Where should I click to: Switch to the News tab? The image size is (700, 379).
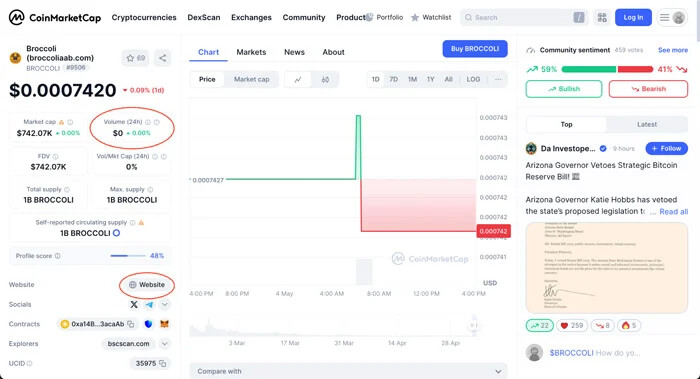coord(294,52)
